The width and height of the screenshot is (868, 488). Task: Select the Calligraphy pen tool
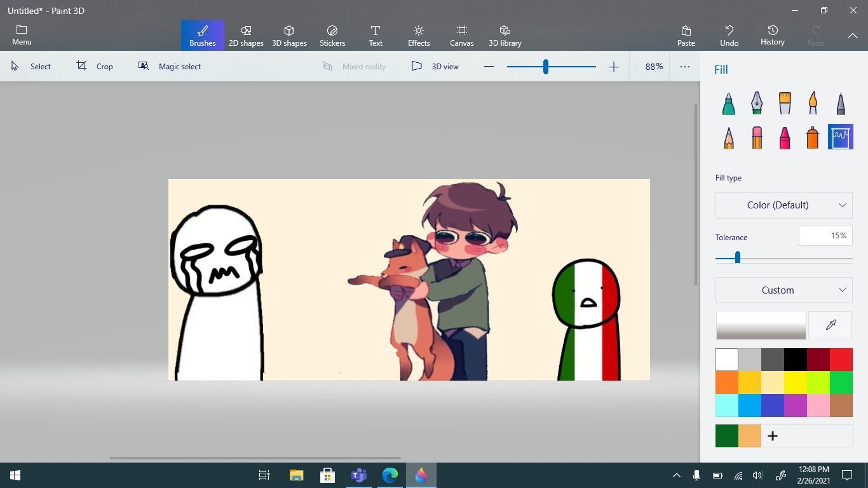pyautogui.click(x=757, y=104)
